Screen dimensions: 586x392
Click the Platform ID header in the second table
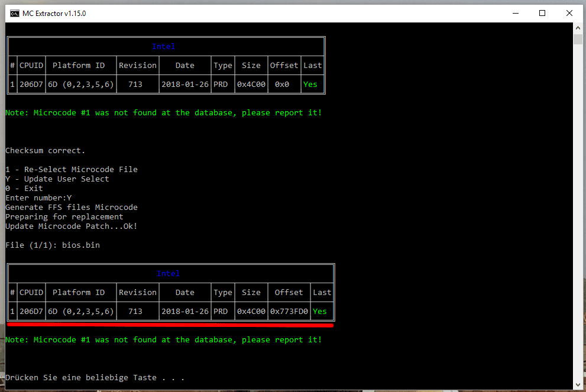pos(79,293)
